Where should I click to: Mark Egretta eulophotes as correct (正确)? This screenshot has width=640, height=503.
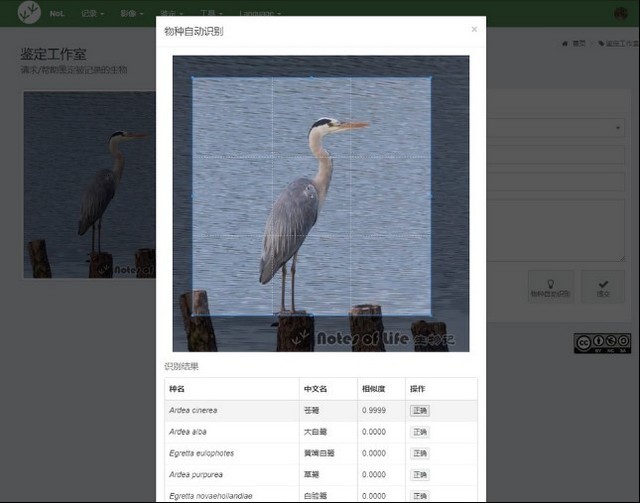coord(420,453)
